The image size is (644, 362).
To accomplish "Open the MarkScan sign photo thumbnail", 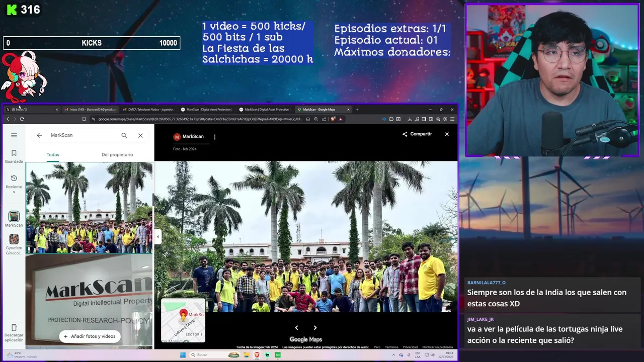I will click(x=89, y=300).
